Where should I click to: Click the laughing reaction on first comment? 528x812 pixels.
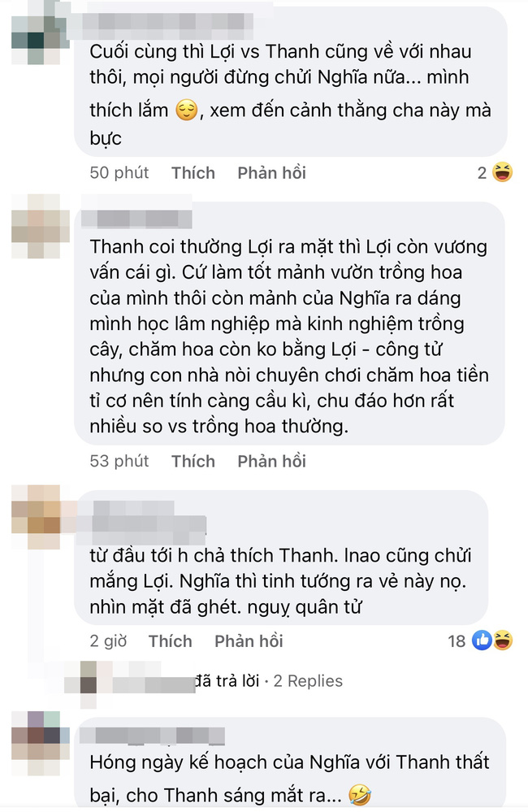coord(502,172)
